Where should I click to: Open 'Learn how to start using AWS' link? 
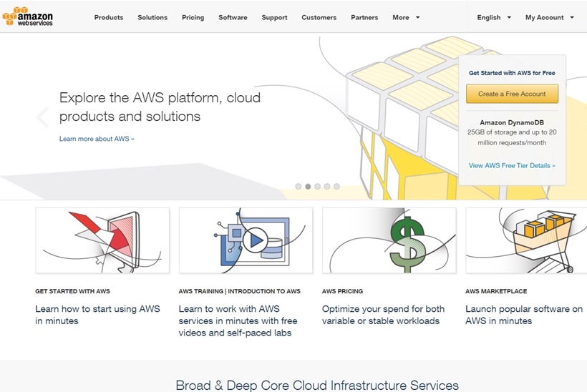[97, 315]
